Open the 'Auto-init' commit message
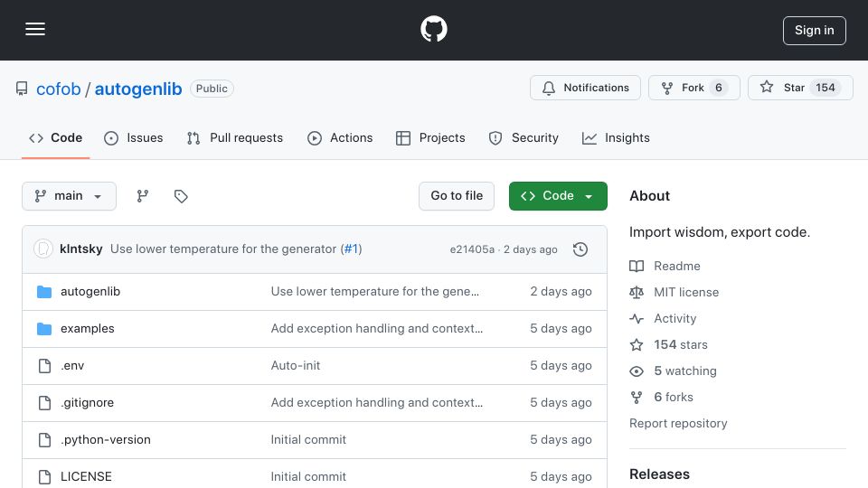 click(296, 366)
